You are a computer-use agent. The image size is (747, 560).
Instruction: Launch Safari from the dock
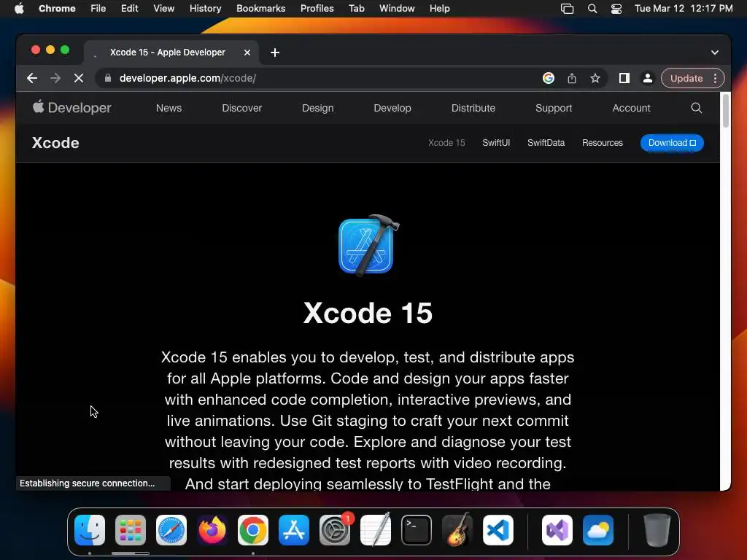pyautogui.click(x=171, y=530)
